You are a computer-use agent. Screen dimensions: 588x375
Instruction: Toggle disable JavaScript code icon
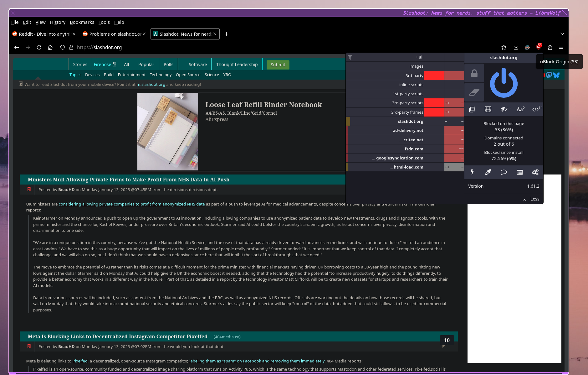coord(536,109)
